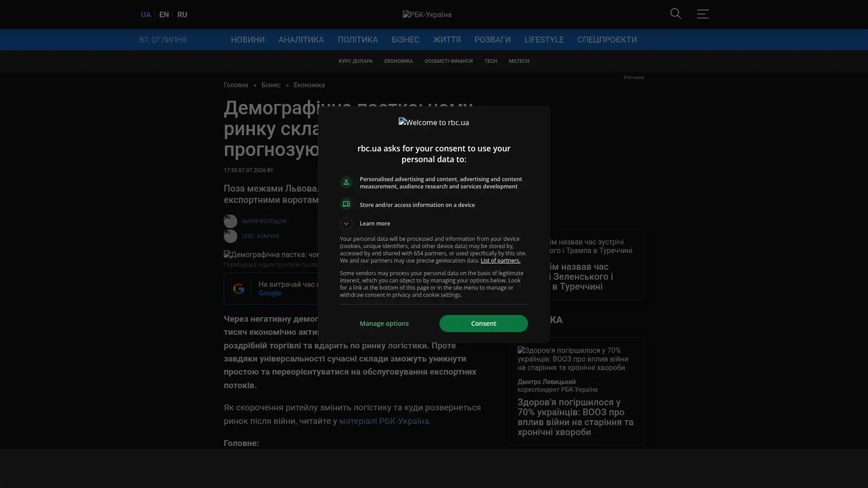Click Олег Хомчук author avatar
This screenshot has height=488, width=868.
pyautogui.click(x=231, y=236)
